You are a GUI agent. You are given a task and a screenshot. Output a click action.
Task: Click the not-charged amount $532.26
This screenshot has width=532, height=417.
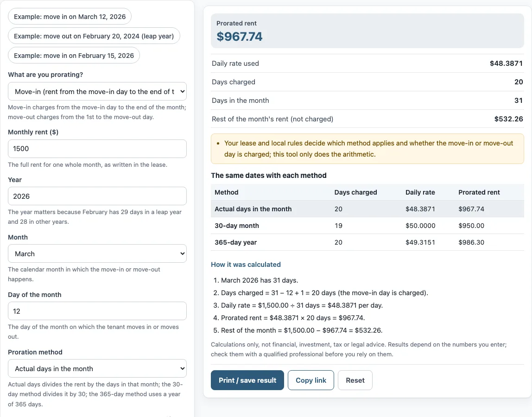(x=508, y=119)
